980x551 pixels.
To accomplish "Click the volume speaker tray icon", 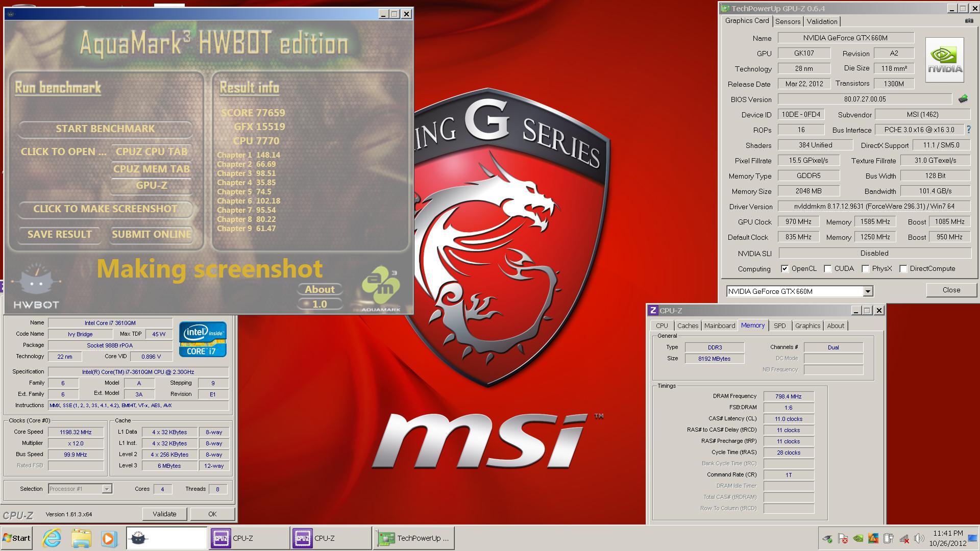I will pos(919,538).
